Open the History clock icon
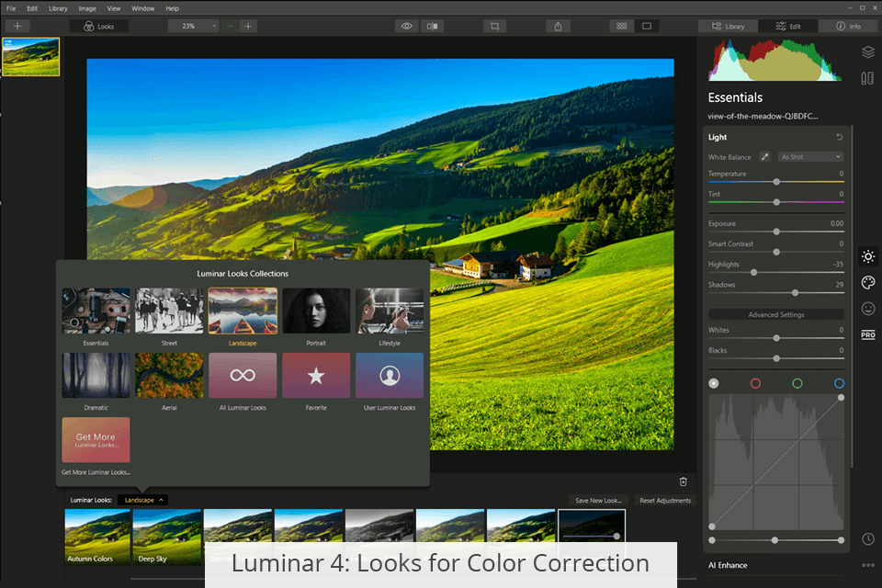 pyautogui.click(x=868, y=539)
